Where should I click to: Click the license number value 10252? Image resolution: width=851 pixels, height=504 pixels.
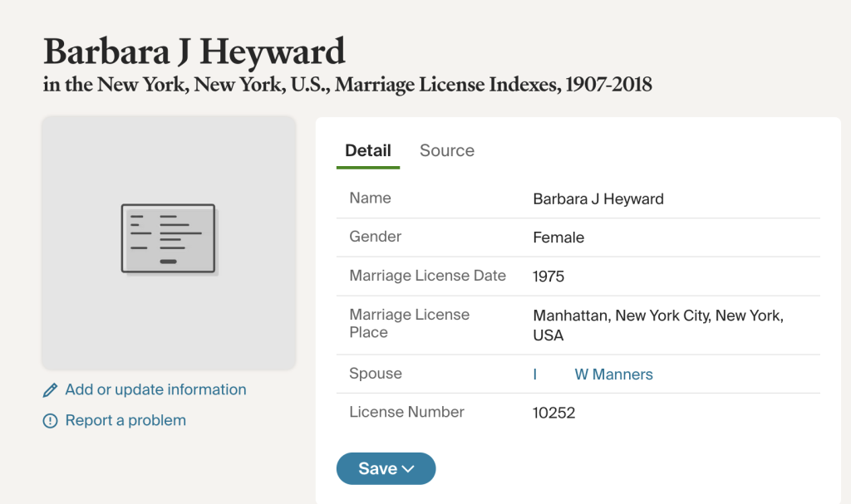pyautogui.click(x=553, y=413)
